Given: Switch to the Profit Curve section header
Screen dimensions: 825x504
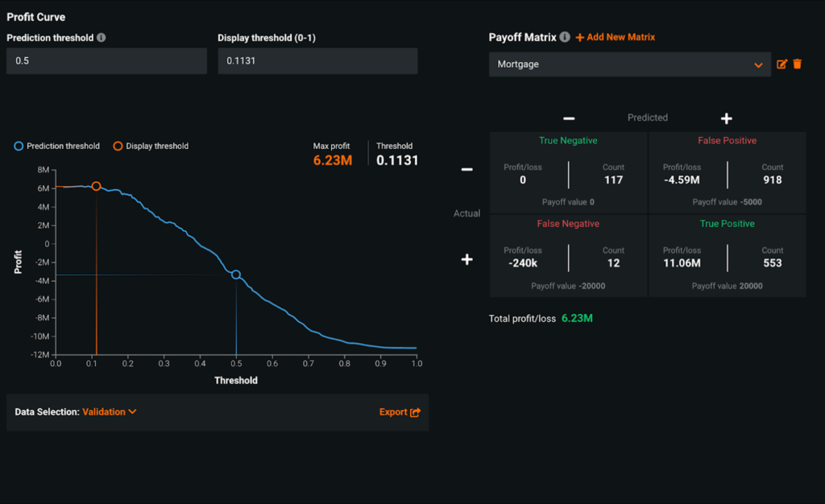Looking at the screenshot, I should click(x=35, y=16).
